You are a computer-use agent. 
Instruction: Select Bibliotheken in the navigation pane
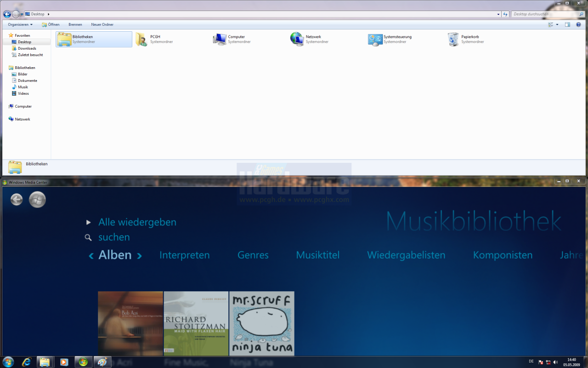22,68
